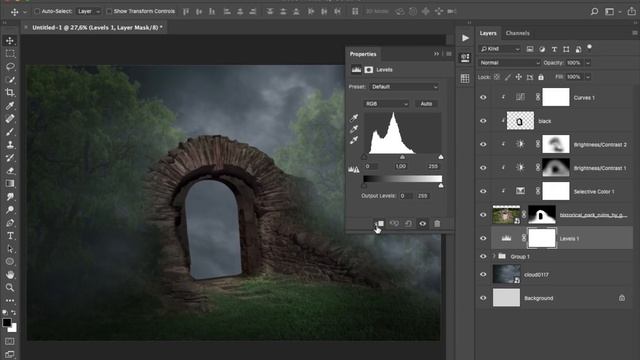This screenshot has width=640, height=360.
Task: Open the Preset Default dropdown
Action: (x=404, y=87)
